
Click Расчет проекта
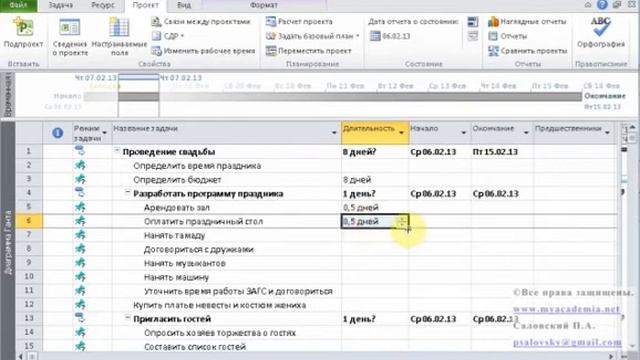coord(299,22)
